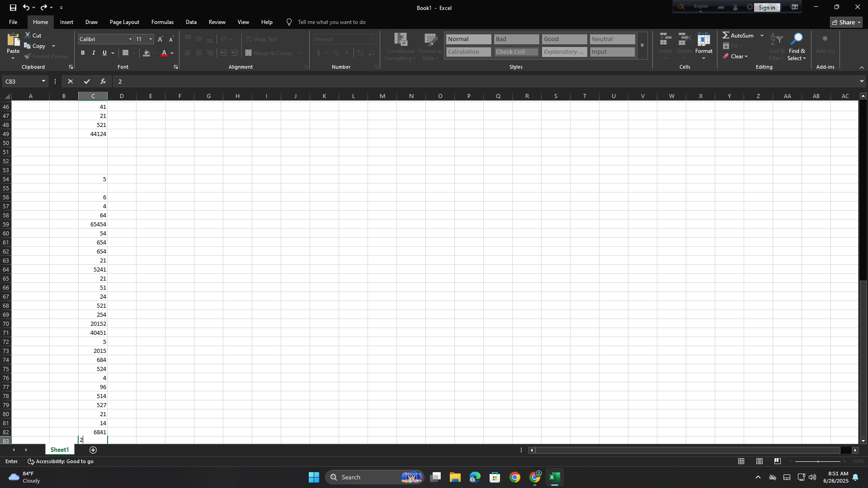
Task: Click the Tell me what you want search box
Action: 332,22
